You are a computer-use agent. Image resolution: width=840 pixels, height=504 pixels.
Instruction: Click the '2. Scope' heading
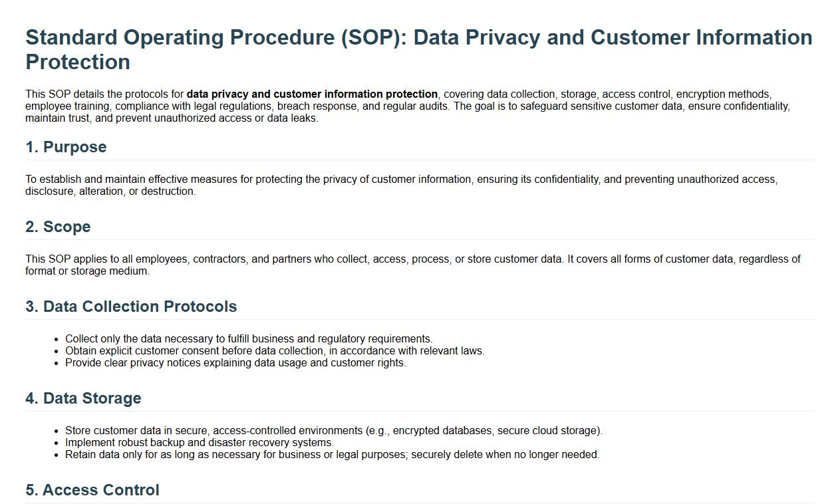coord(58,227)
